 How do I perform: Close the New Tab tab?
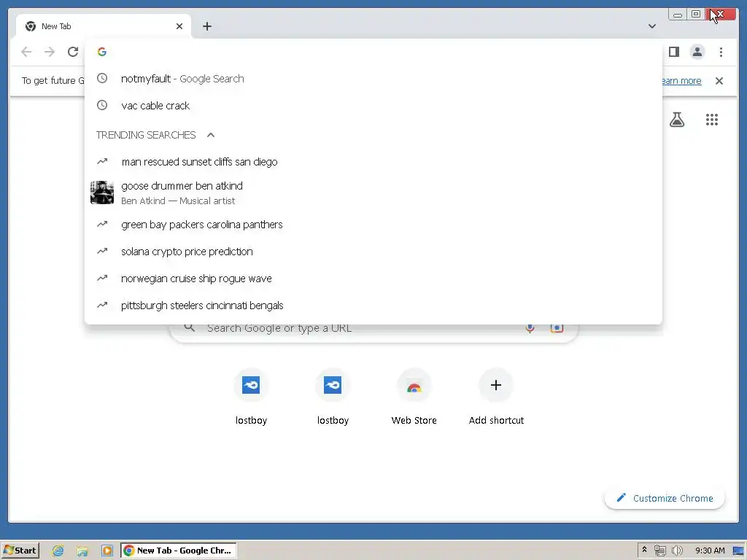point(179,26)
